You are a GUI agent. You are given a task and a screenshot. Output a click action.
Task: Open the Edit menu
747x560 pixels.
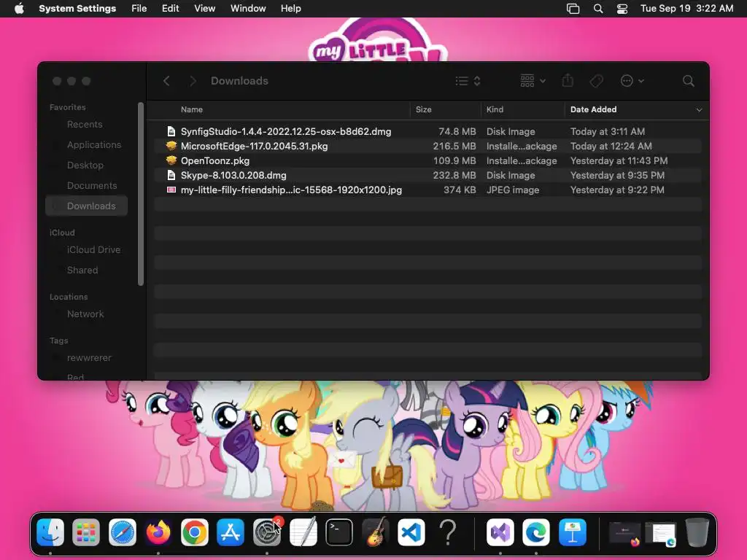(170, 9)
